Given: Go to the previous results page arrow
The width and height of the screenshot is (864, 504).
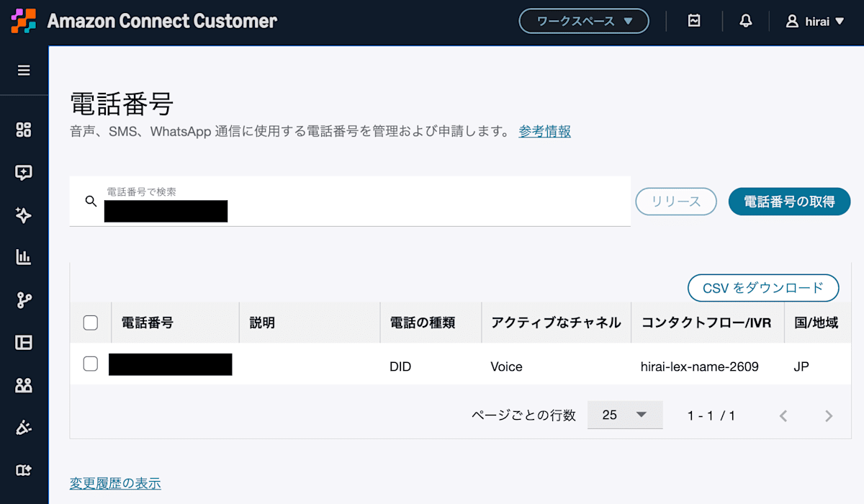Looking at the screenshot, I should coord(784,415).
